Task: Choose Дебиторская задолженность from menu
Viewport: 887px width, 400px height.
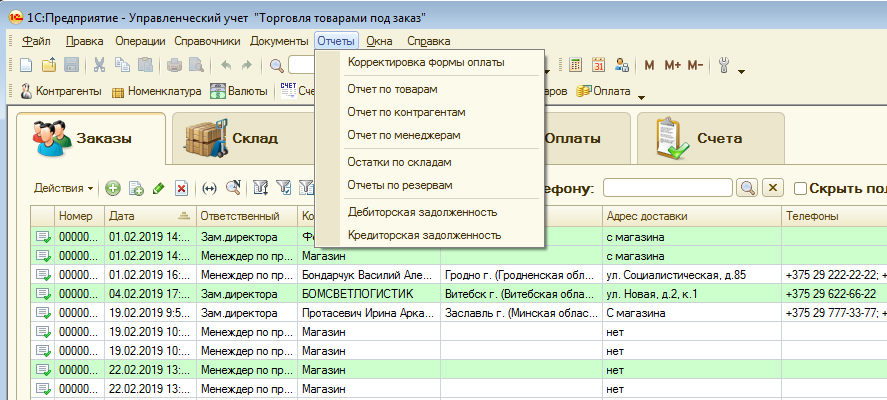Action: click(x=422, y=212)
